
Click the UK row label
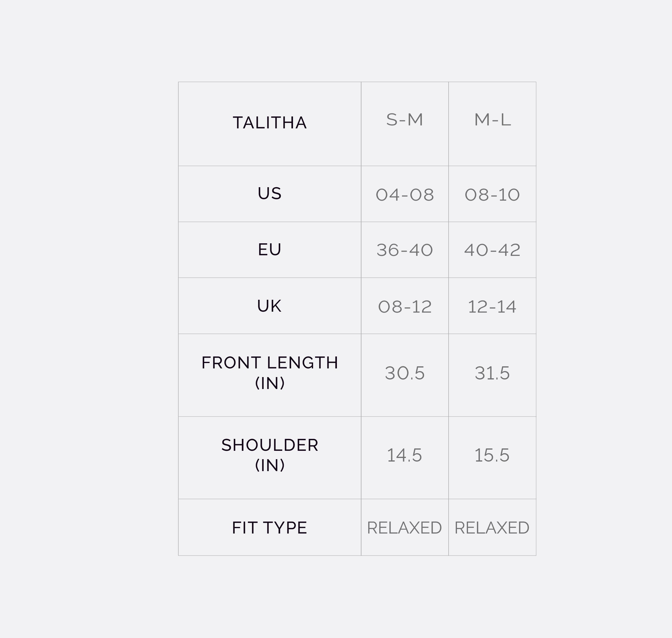pos(269,306)
